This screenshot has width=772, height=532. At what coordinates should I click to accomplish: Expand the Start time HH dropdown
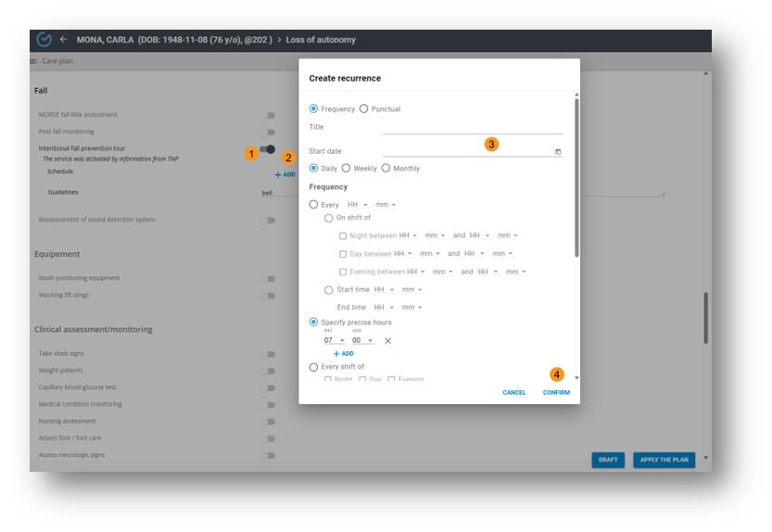coord(384,290)
